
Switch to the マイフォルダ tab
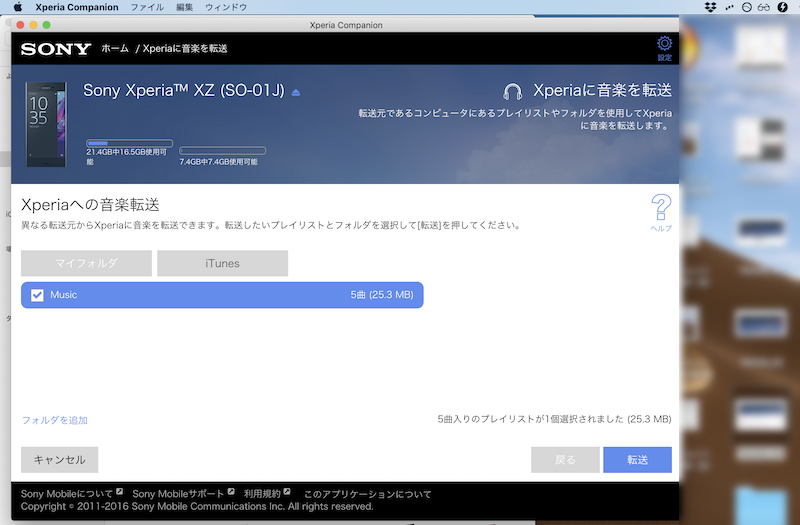(x=87, y=263)
